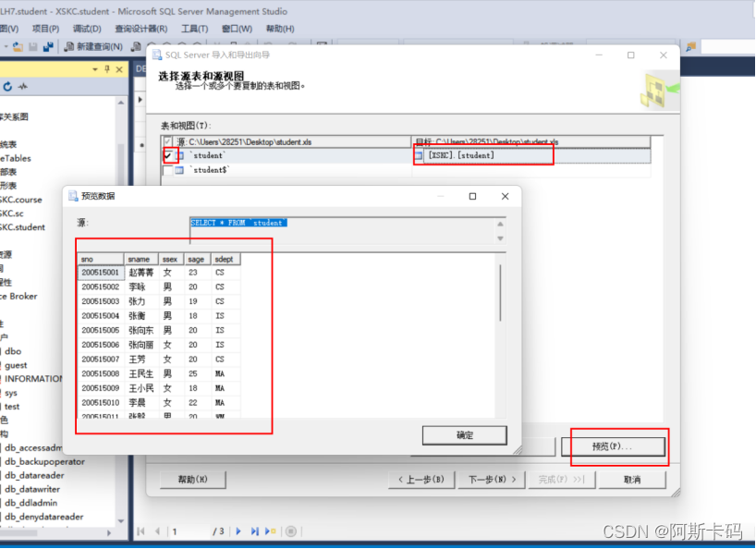
Task: Select the db_datareader role tree item
Action: pyautogui.click(x=34, y=475)
